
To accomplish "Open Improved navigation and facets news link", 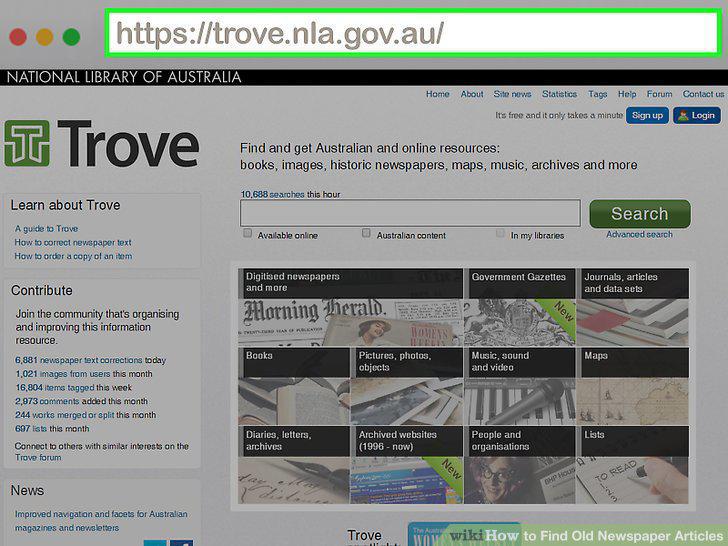I will point(101,521).
